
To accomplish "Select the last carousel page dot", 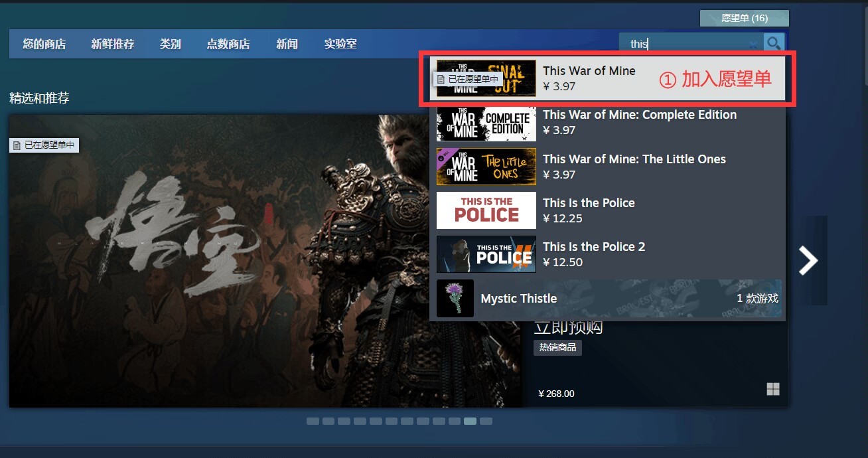I will 486,421.
